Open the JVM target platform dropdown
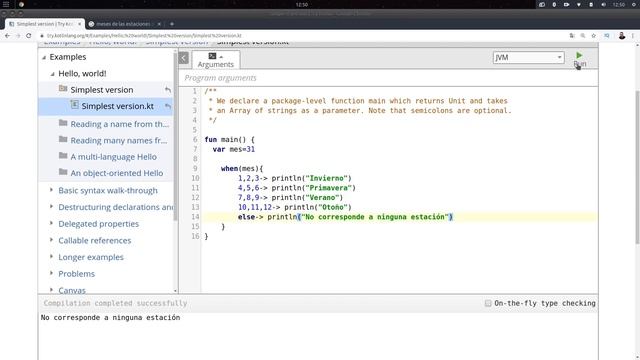Image resolution: width=640 pixels, height=360 pixels. click(x=529, y=58)
